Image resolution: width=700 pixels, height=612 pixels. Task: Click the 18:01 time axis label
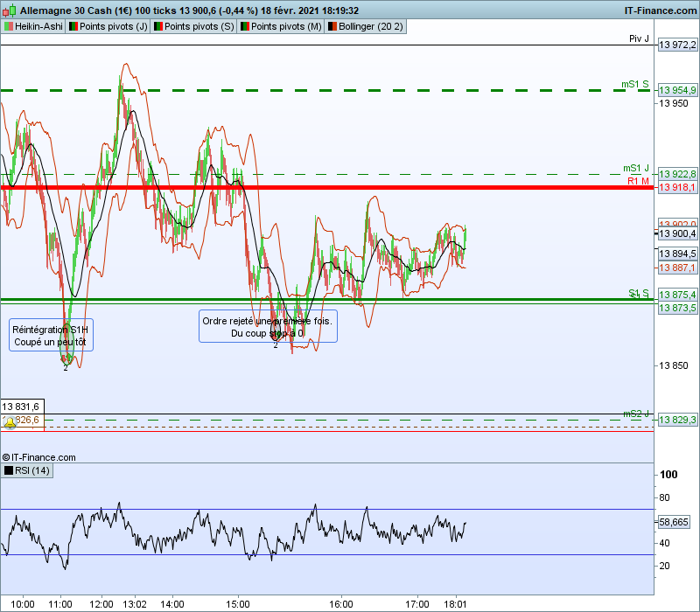[455, 604]
